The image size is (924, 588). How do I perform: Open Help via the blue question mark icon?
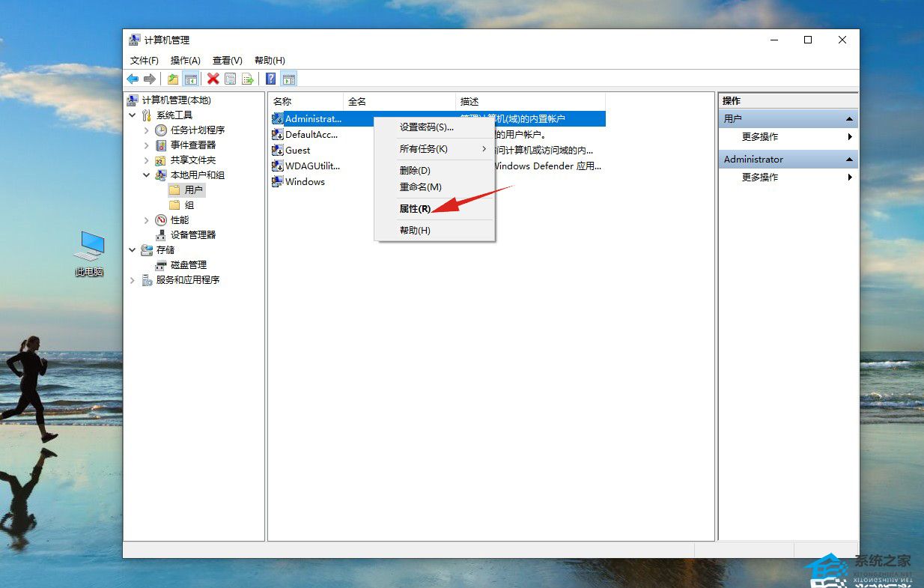click(x=271, y=79)
